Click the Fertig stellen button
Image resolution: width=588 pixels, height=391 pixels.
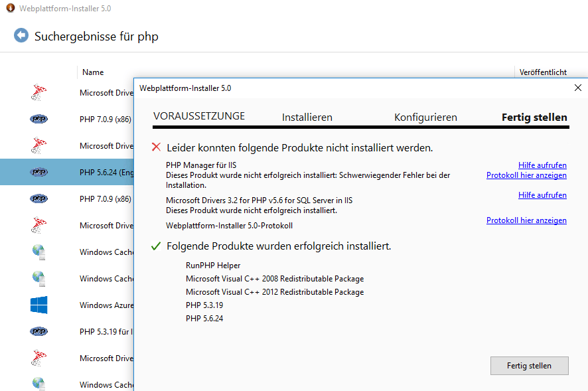(529, 366)
